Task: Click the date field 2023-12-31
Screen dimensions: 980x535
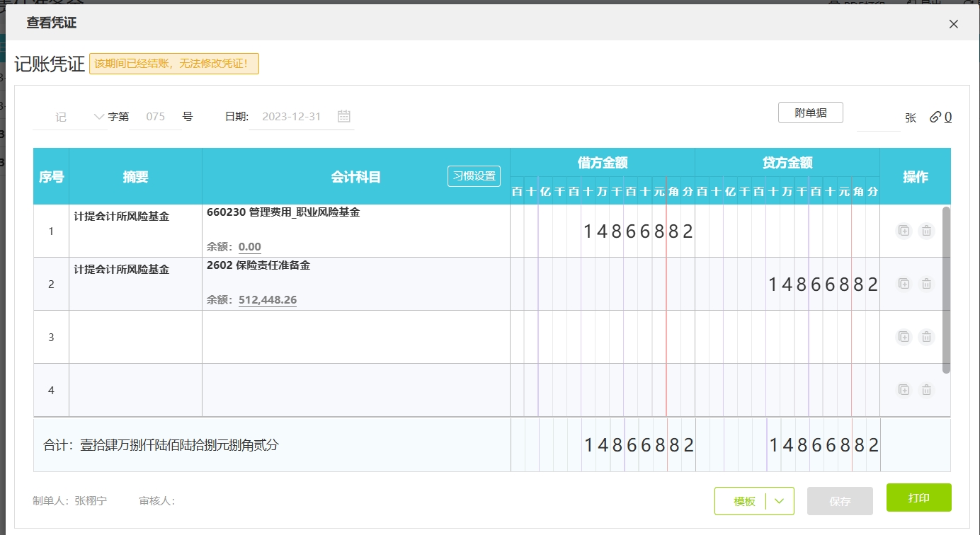Action: (x=292, y=117)
